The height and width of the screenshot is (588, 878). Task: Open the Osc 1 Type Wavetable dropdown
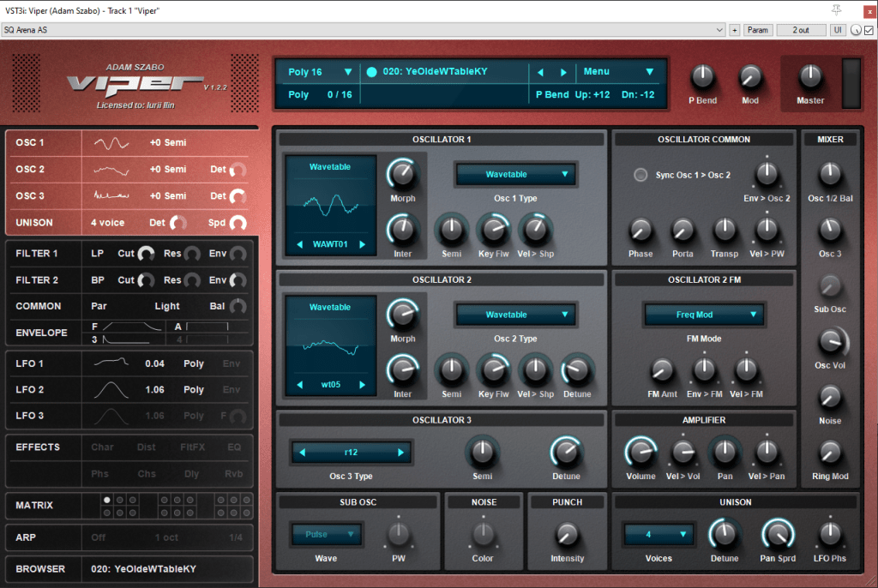516,174
